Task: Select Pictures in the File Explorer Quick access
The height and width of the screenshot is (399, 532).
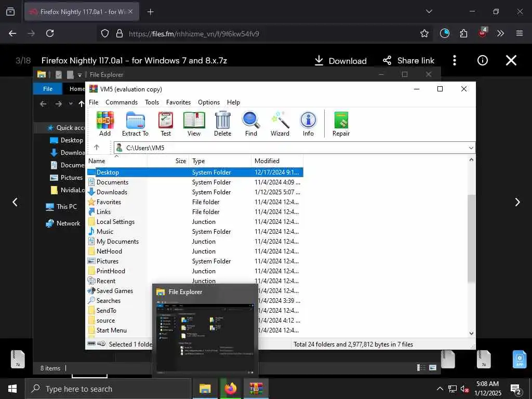Action: click(x=66, y=178)
